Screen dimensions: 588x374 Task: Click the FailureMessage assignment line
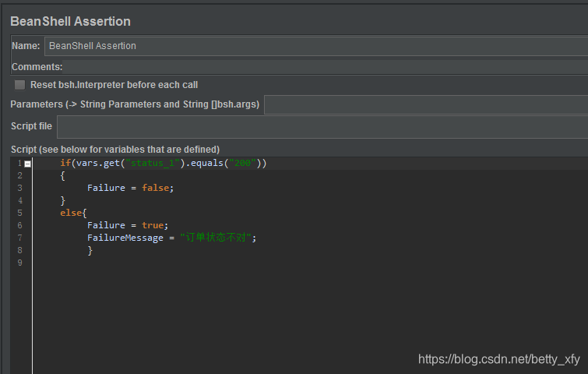coord(171,238)
